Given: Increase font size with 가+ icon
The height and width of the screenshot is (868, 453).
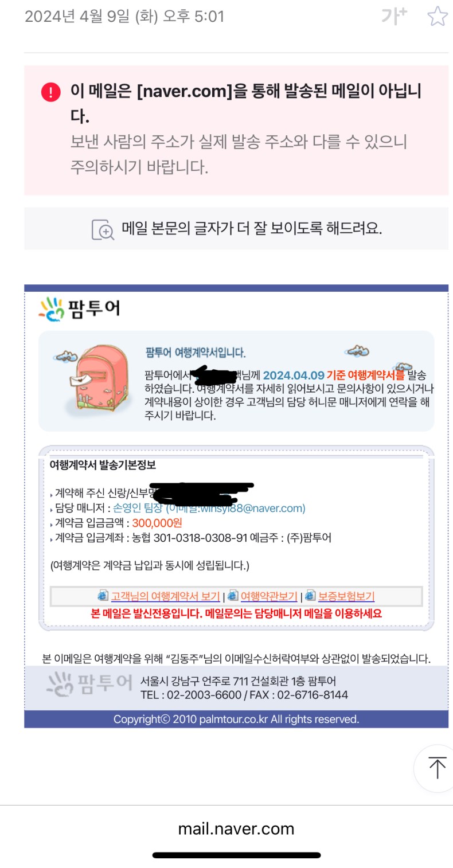Looking at the screenshot, I should click(395, 16).
